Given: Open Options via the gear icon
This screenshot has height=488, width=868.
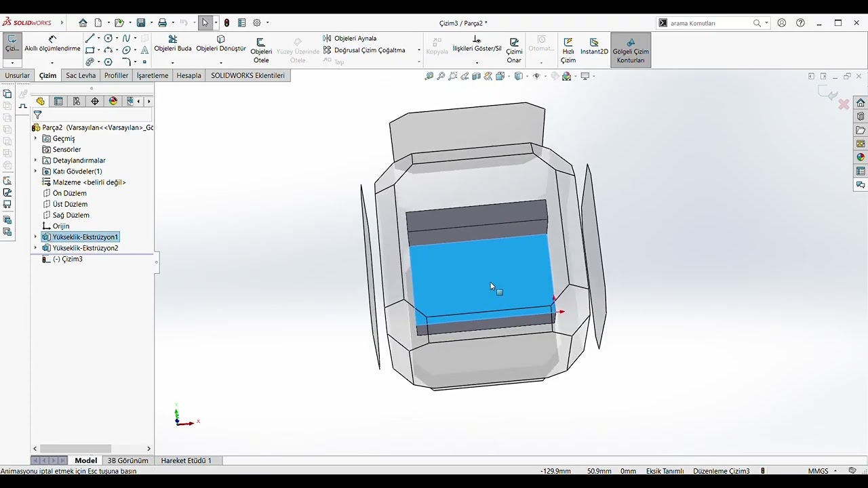Looking at the screenshot, I should coord(257,23).
